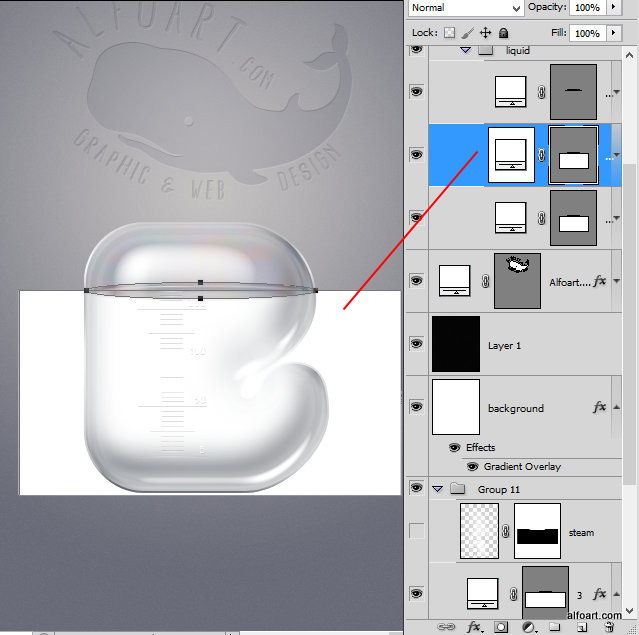This screenshot has height=635, width=639.
Task: Select the Layer 1 layer
Action: coord(540,345)
